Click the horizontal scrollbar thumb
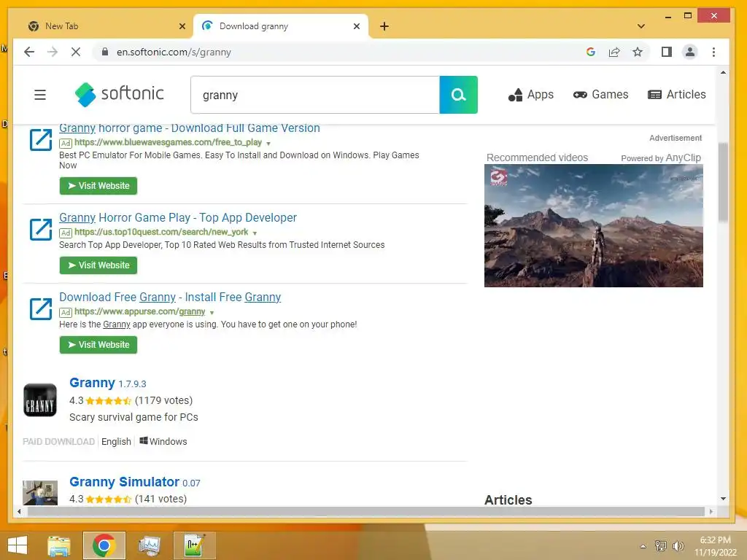The height and width of the screenshot is (560, 747). (366, 511)
